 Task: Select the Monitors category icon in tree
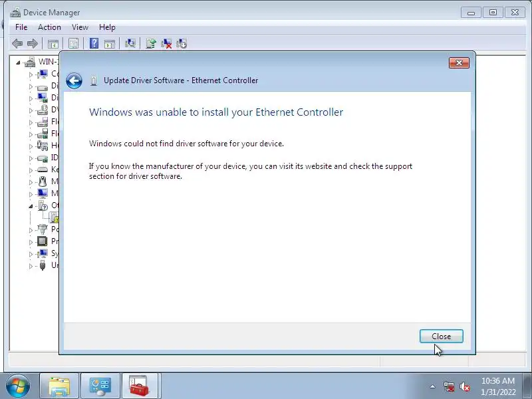[x=43, y=194]
